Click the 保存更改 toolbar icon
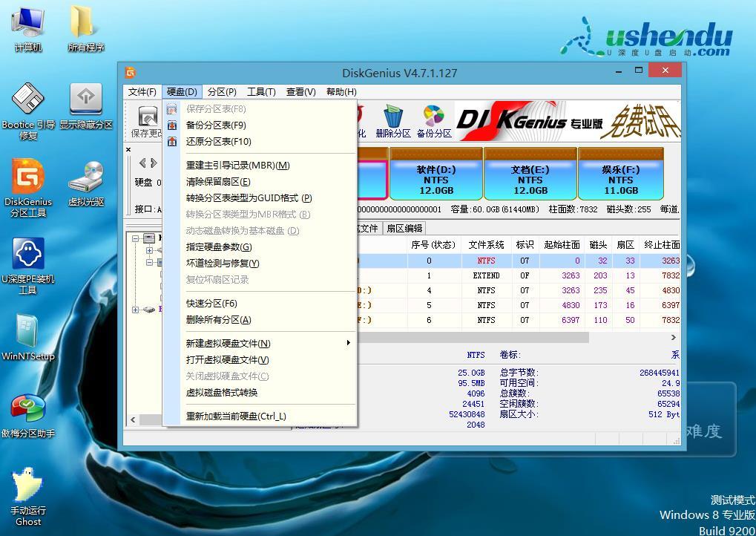756x536 pixels. [x=147, y=122]
